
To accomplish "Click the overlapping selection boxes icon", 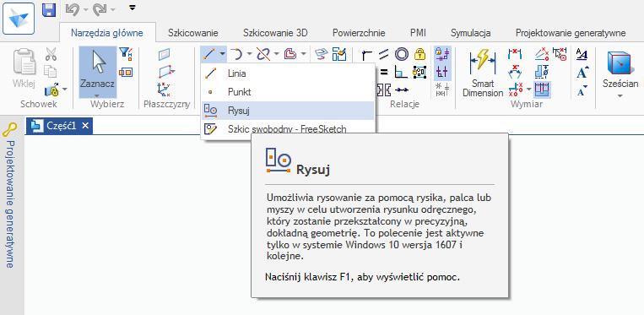I will pyautogui.click(x=126, y=73).
